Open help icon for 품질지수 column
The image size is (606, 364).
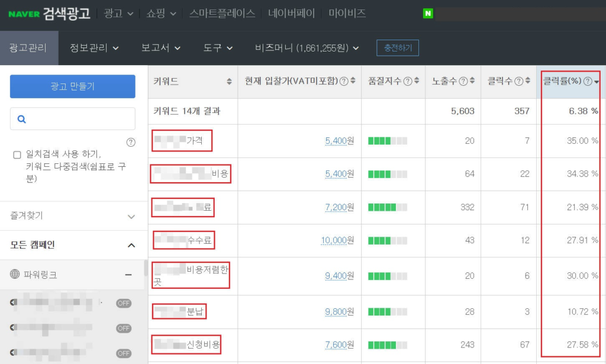coord(408,81)
